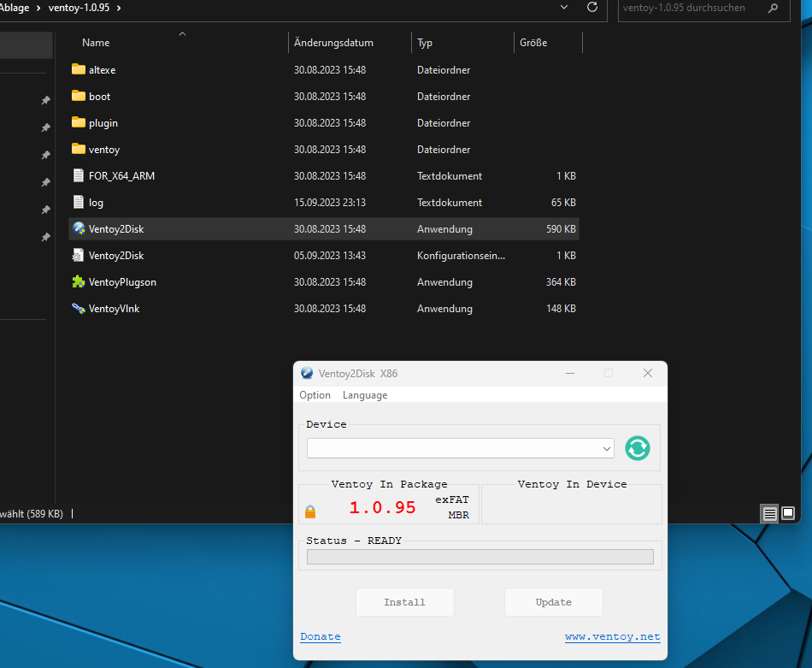Click the FOR_X64_ARM text file icon
This screenshot has width=812, height=668.
tap(78, 175)
